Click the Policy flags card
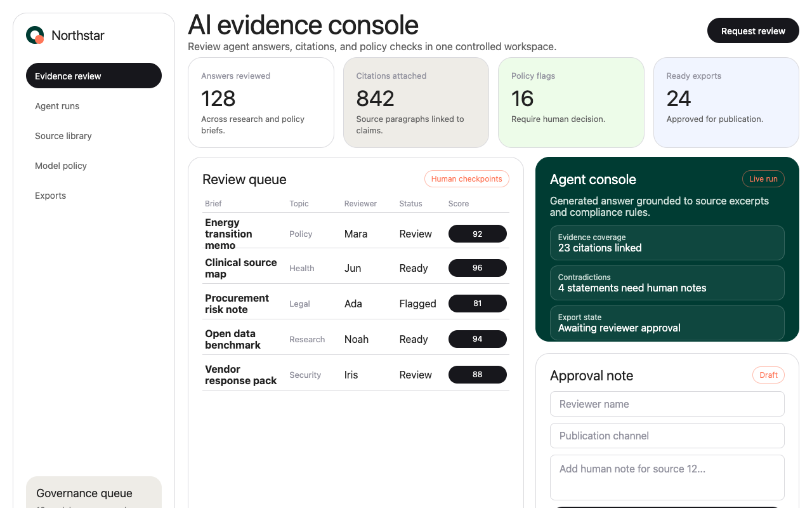 coord(571,103)
